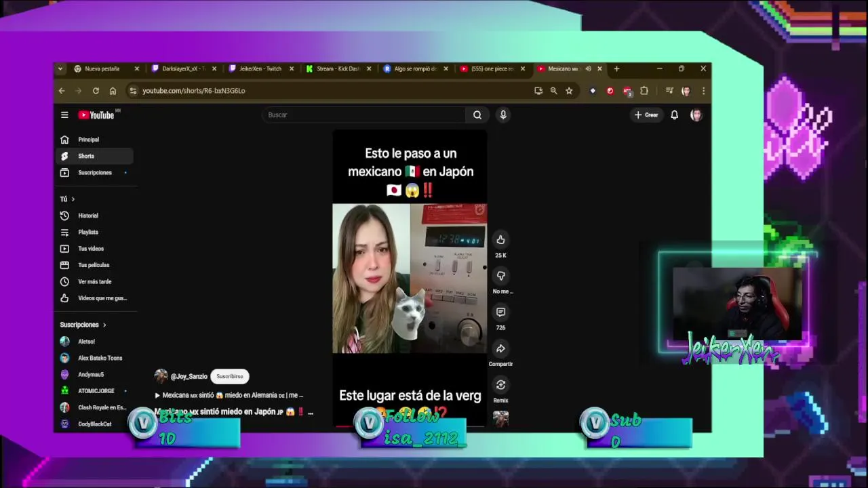
Task: Expand the Suscripciones list heading
Action: pos(83,325)
